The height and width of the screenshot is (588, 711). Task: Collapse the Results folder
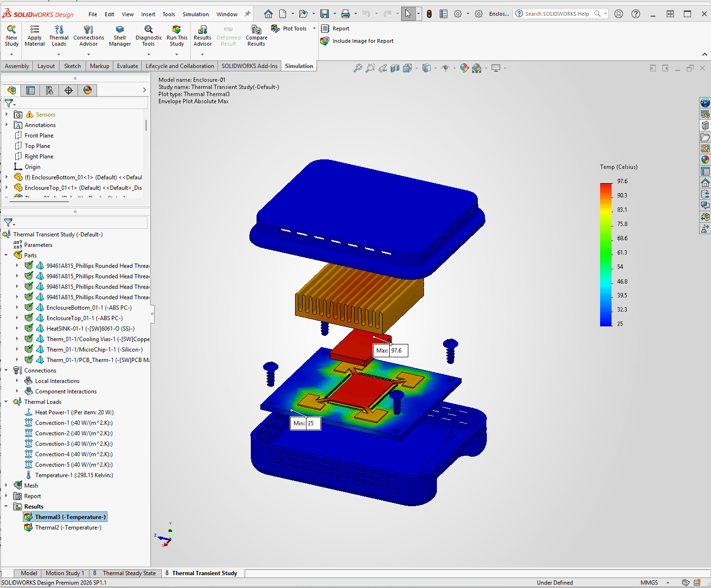click(6, 506)
